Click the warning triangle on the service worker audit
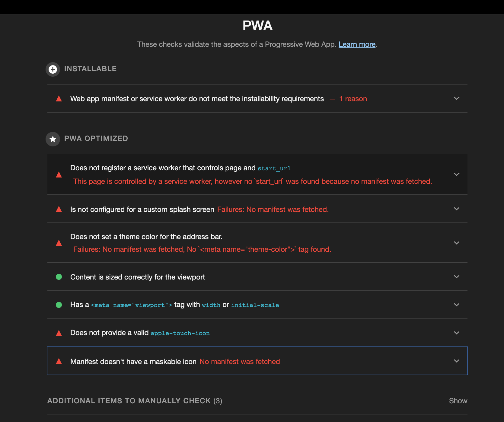This screenshot has height=422, width=504. click(59, 174)
